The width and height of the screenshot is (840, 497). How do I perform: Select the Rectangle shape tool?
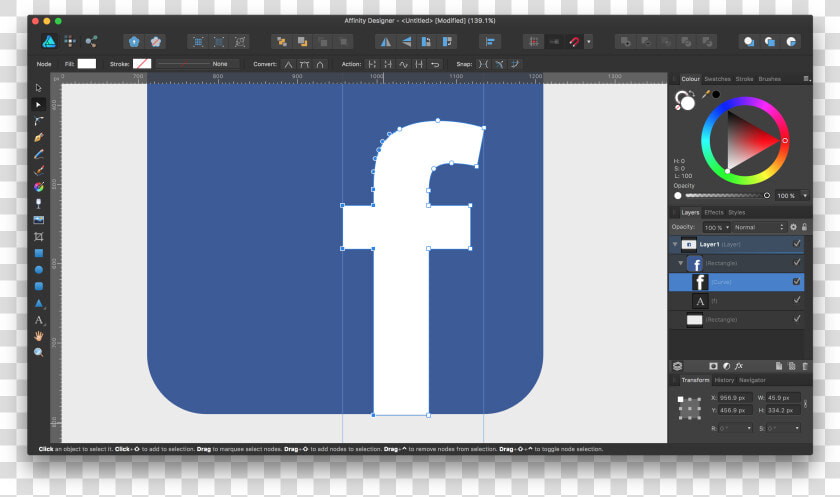[x=39, y=253]
